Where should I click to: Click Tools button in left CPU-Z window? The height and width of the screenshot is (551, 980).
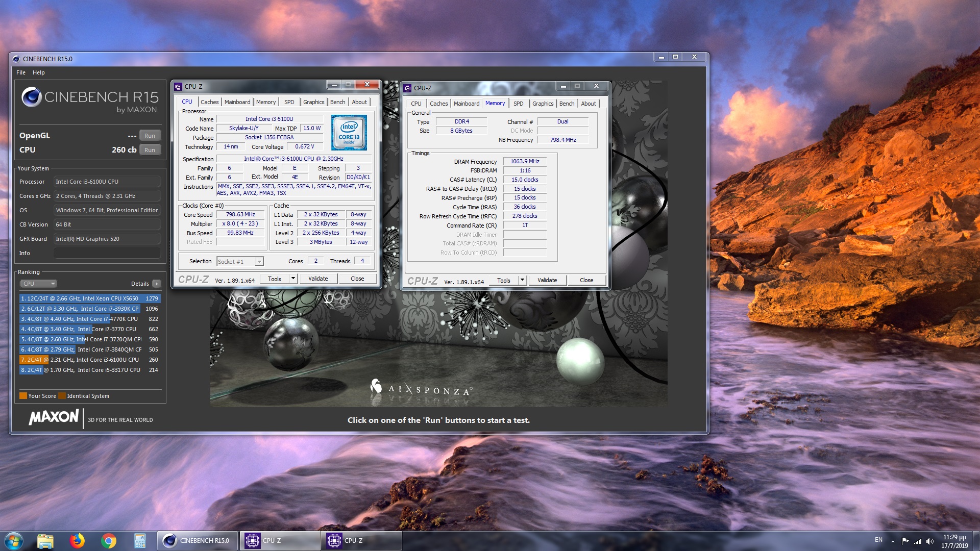(275, 279)
